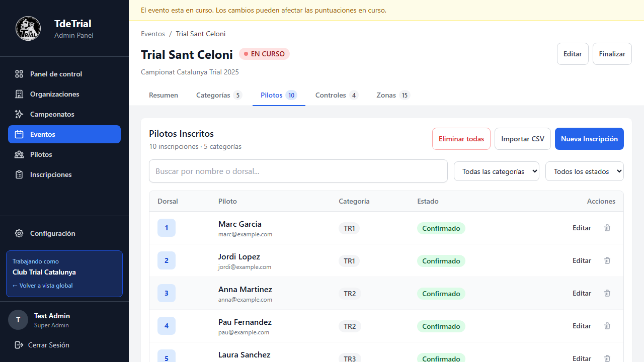The image size is (644, 362).
Task: Switch to the Categorías tab
Action: click(x=219, y=95)
